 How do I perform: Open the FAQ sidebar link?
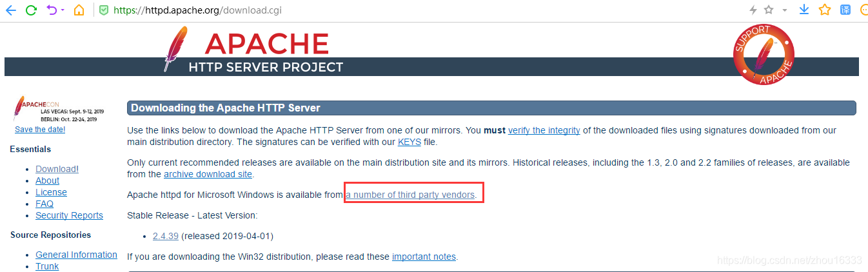pyautogui.click(x=44, y=204)
